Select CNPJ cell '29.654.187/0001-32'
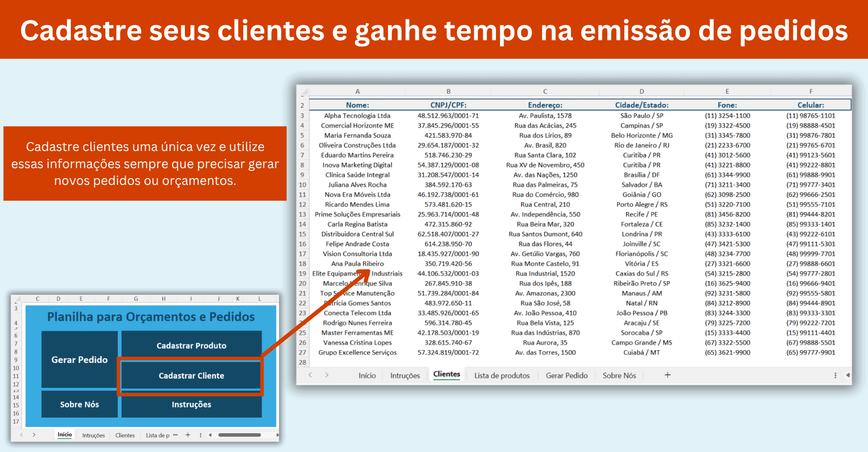 pyautogui.click(x=448, y=146)
